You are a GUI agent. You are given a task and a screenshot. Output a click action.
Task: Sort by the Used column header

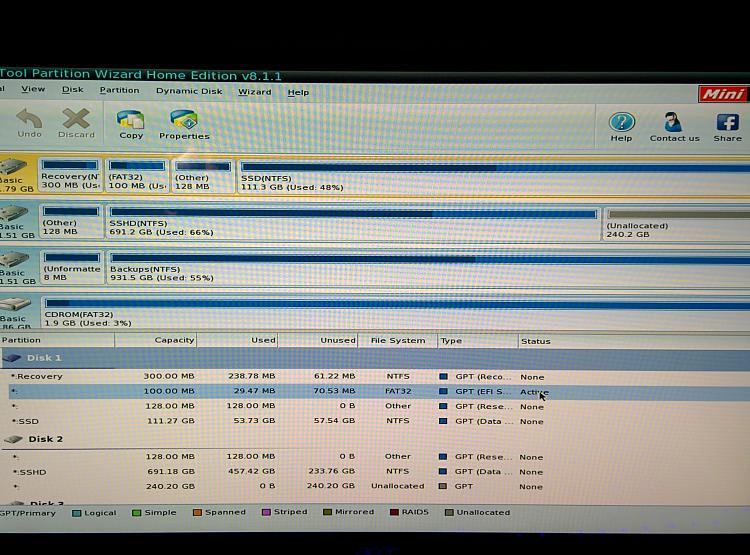pos(237,341)
